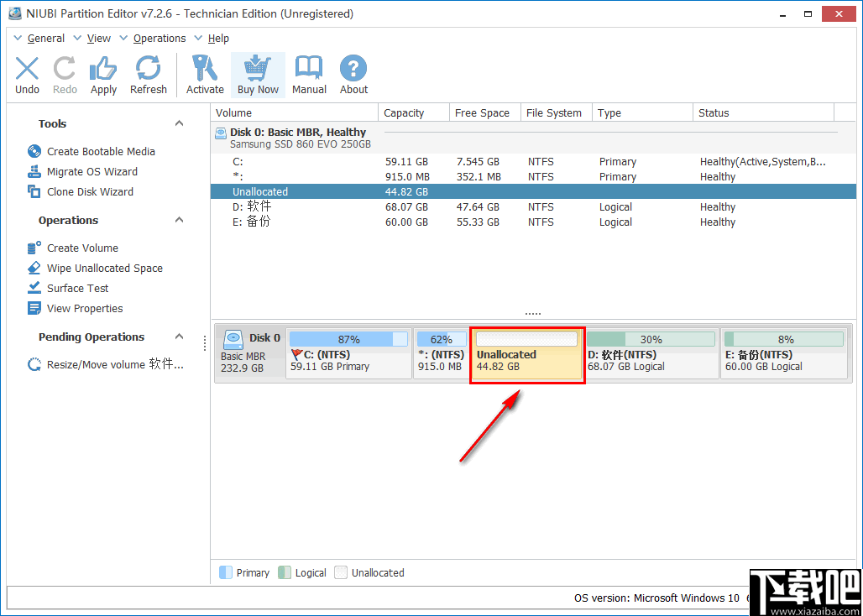This screenshot has height=616, width=863.
Task: Collapse the Operations panel
Action: click(179, 220)
